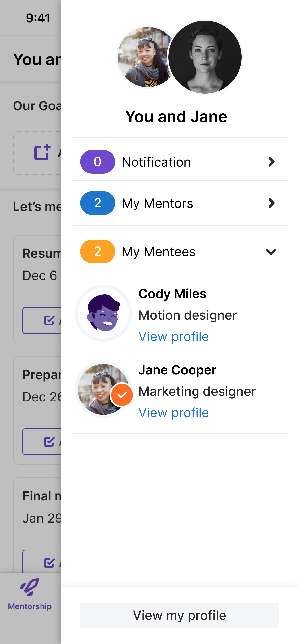Click blue My Mentors count badge
This screenshot has width=298, height=644.
coord(97,203)
